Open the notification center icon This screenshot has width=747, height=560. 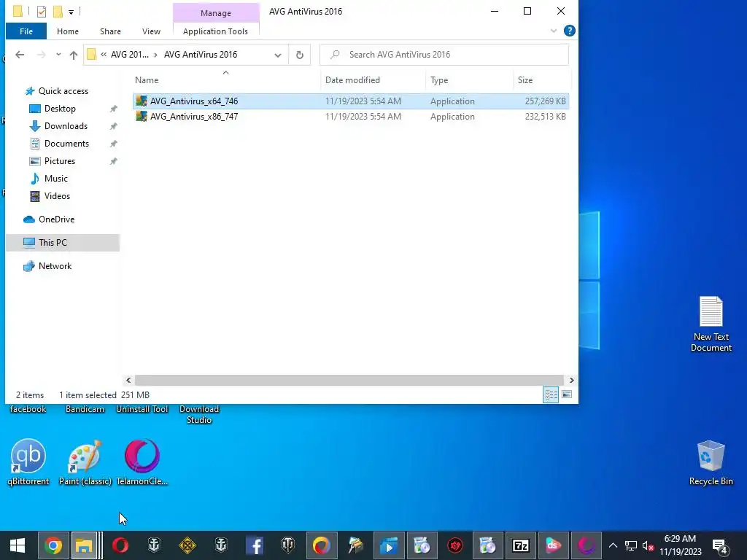(719, 545)
